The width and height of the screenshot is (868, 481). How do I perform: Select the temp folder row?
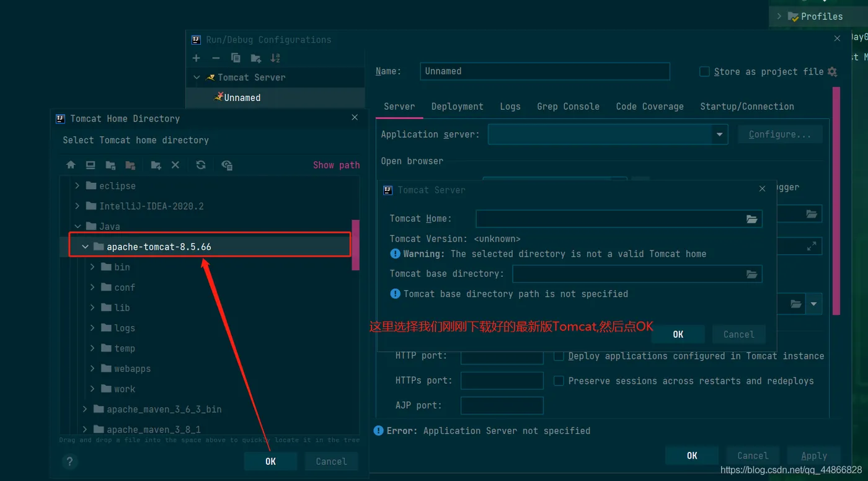pos(209,348)
